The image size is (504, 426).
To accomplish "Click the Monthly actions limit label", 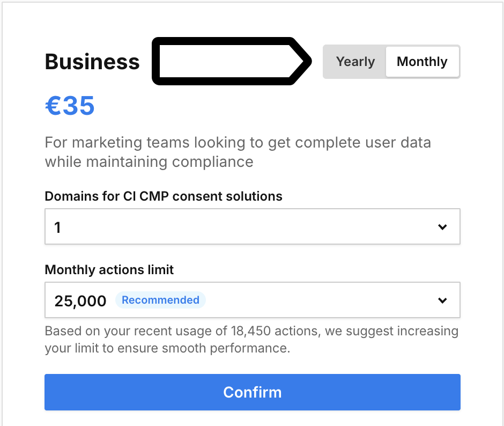I will tap(109, 270).
